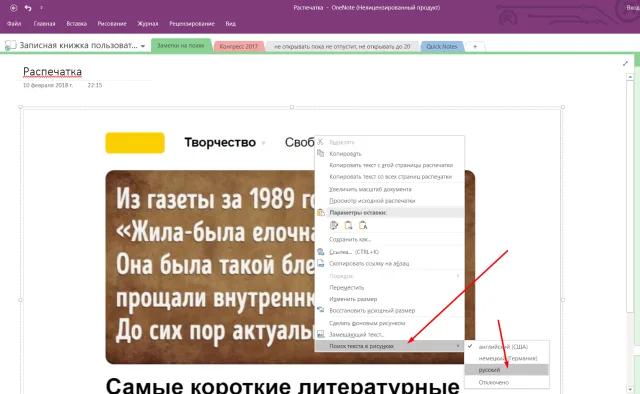Viewport: 640px width, 394px height.
Task: Click the scrollbar down arrow
Action: (630, 390)
